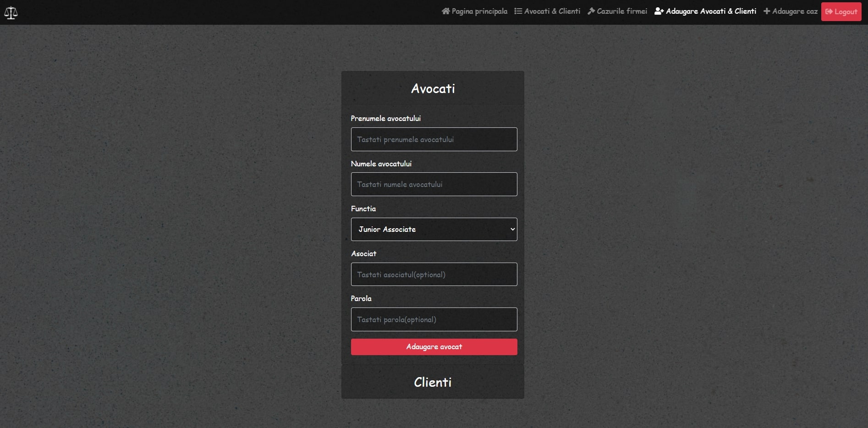This screenshot has width=868, height=428.
Task: Expand the Clienti section
Action: click(x=433, y=382)
